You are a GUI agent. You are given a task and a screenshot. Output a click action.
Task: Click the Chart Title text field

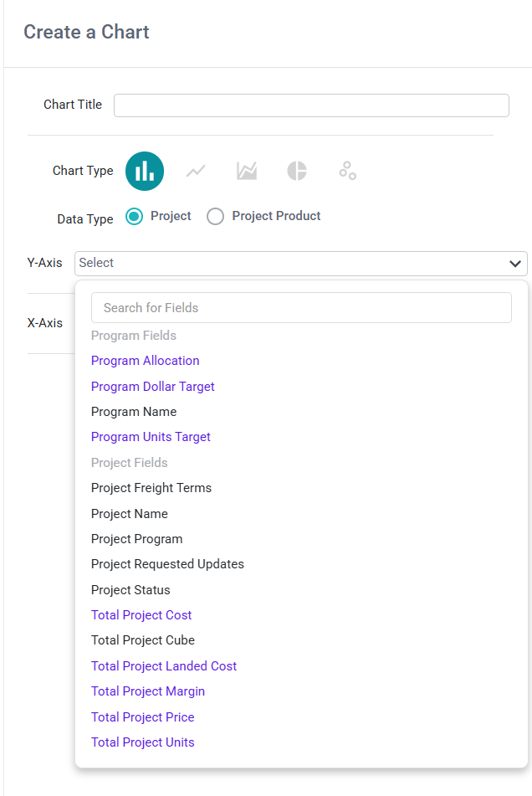coord(311,105)
